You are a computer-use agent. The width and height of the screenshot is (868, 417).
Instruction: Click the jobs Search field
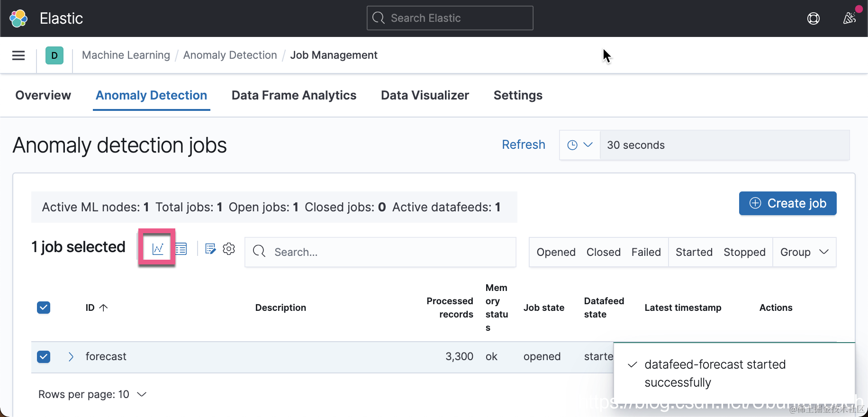pos(389,252)
